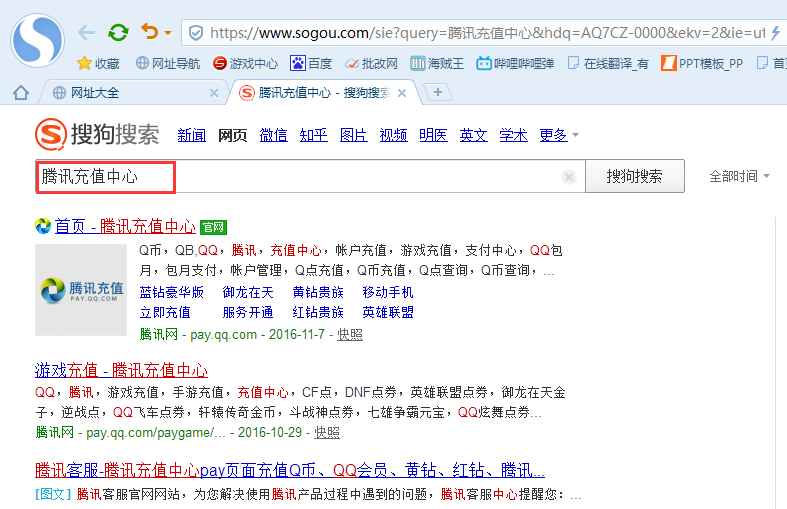The width and height of the screenshot is (787, 509).
Task: Close the 网址大全 tab
Action: 214,93
